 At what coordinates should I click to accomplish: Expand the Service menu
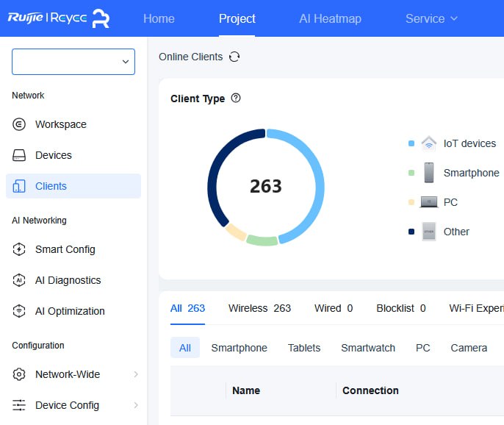[431, 18]
